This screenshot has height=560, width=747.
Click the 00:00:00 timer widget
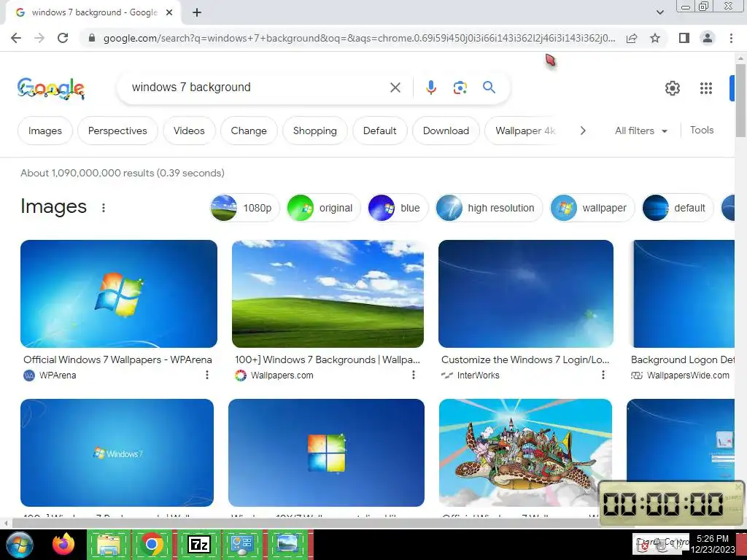click(671, 504)
